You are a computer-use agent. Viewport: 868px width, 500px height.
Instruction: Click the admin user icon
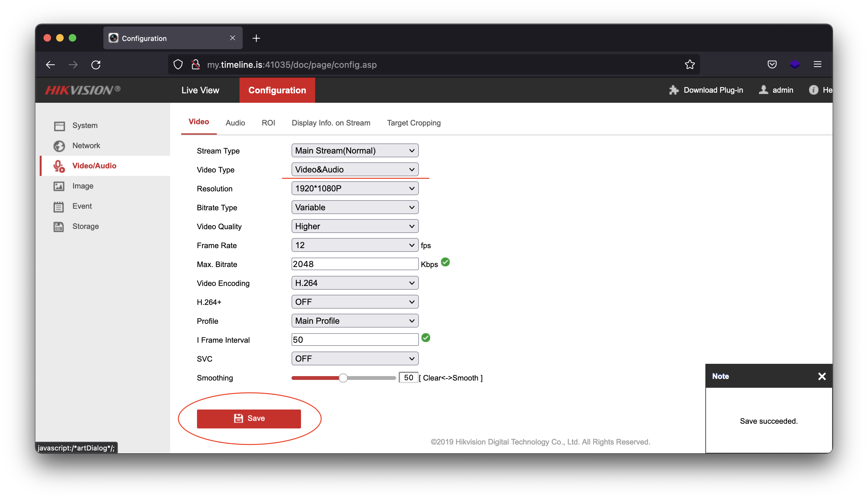[763, 90]
